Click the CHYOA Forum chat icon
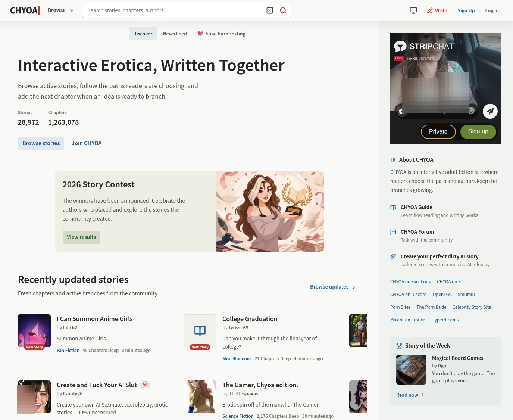The width and height of the screenshot is (513, 420). tap(393, 232)
